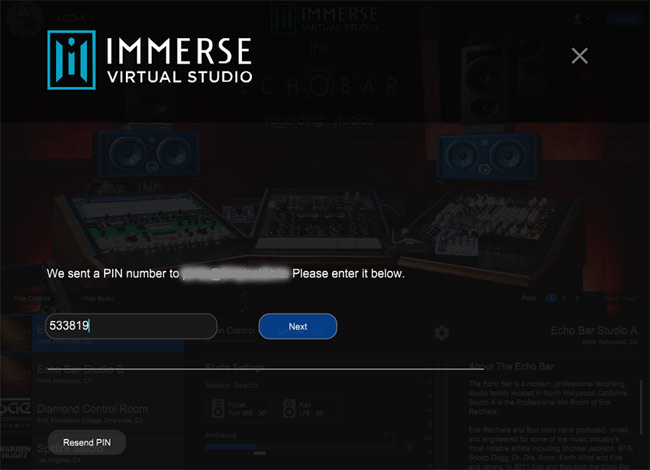
Task: Open the settings gear icon
Action: click(440, 332)
